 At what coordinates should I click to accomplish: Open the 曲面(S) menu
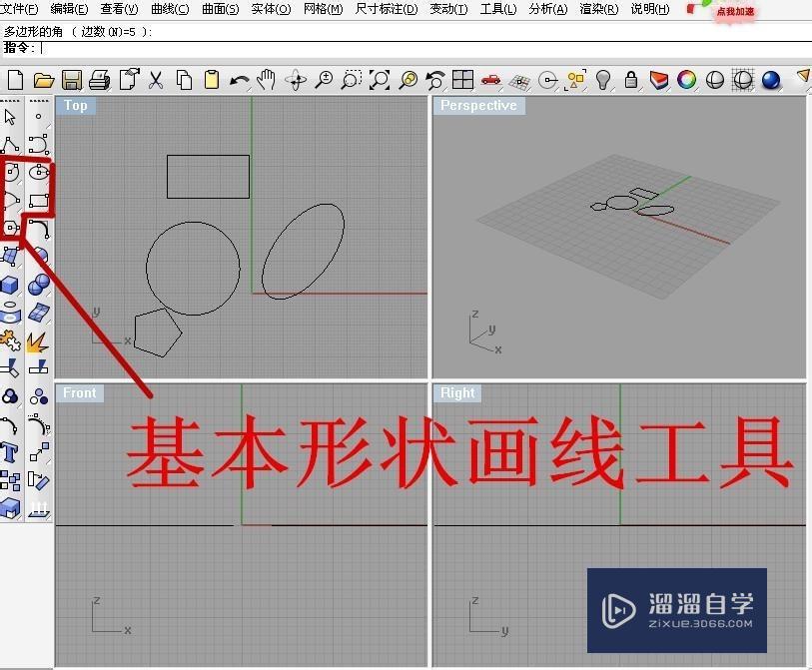click(220, 9)
